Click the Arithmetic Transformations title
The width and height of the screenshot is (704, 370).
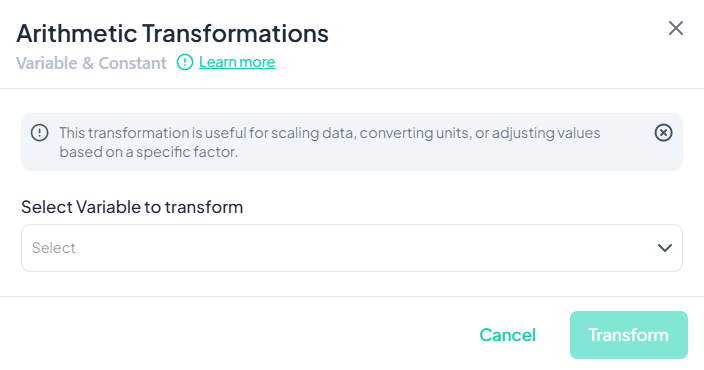[172, 33]
